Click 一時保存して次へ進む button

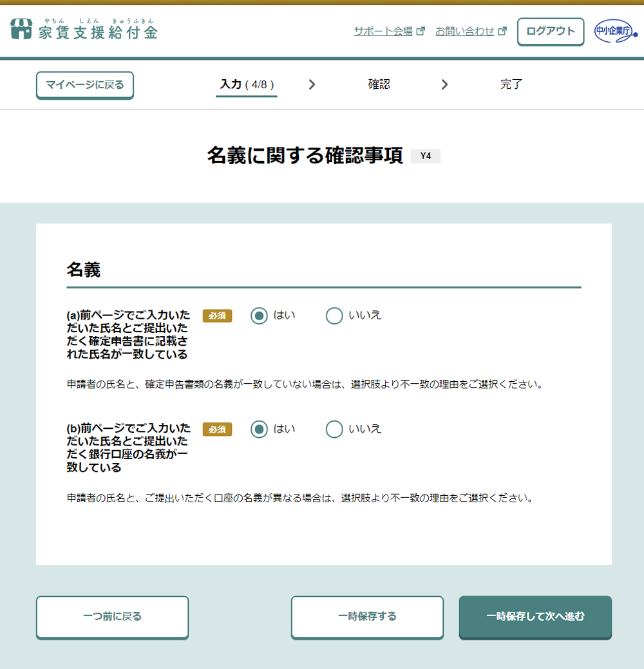[536, 617]
